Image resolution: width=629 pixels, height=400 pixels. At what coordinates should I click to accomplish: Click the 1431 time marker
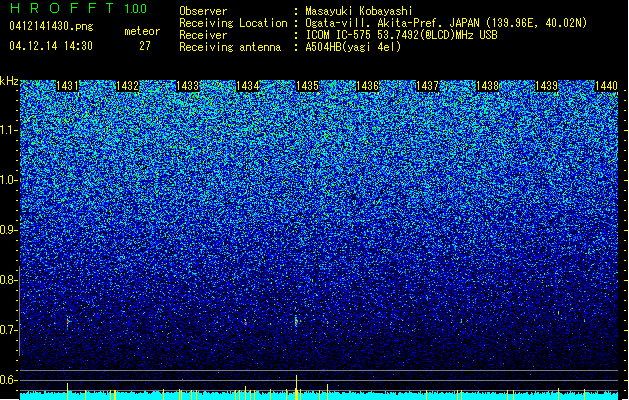pos(67,86)
